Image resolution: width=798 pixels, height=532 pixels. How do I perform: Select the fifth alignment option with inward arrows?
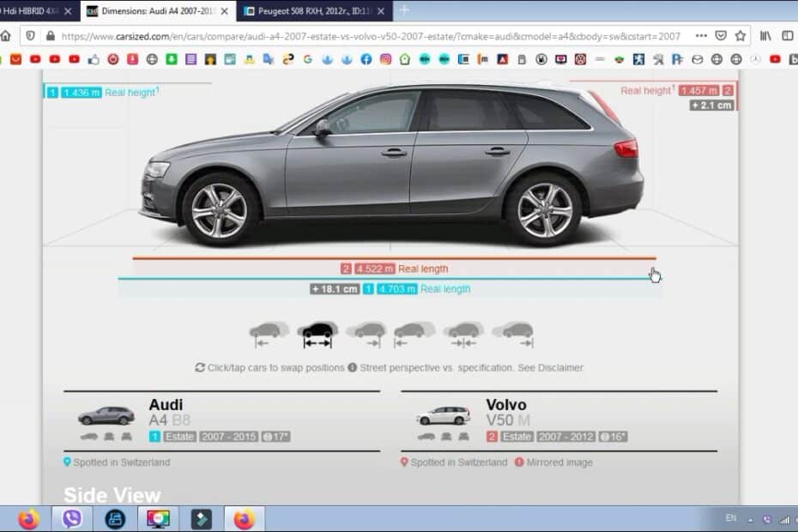463,334
